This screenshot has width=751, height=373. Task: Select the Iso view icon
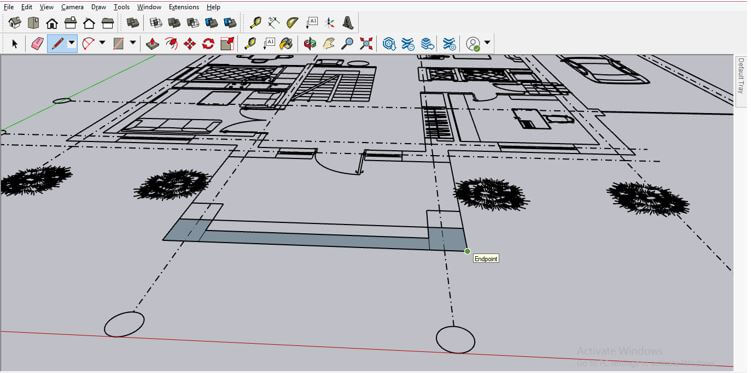(x=15, y=23)
